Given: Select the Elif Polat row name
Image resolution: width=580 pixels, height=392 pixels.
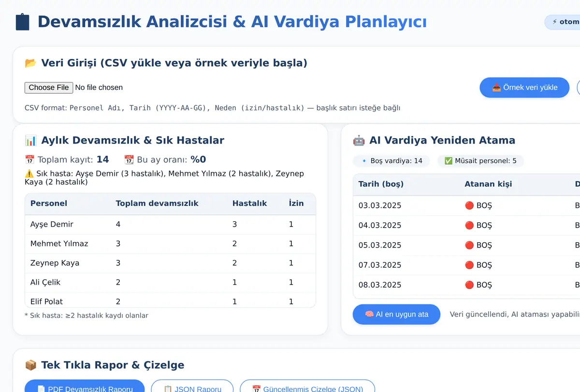Looking at the screenshot, I should (x=46, y=302).
